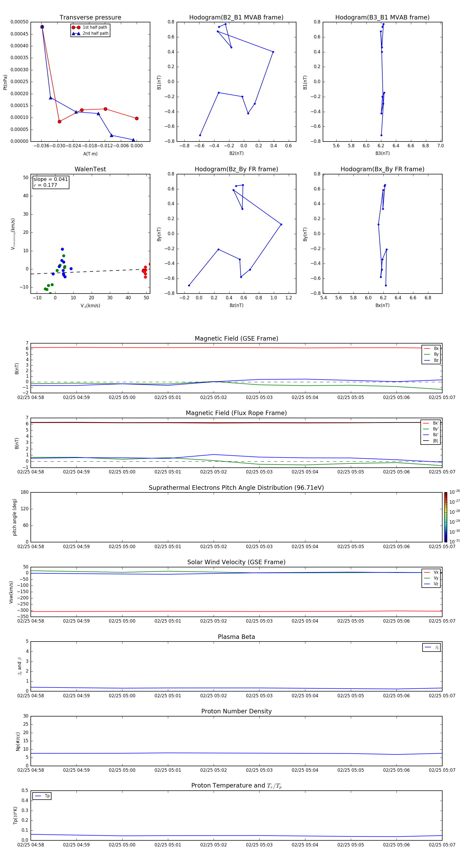Select the "B3(nT)" x-axis label

pos(382,153)
